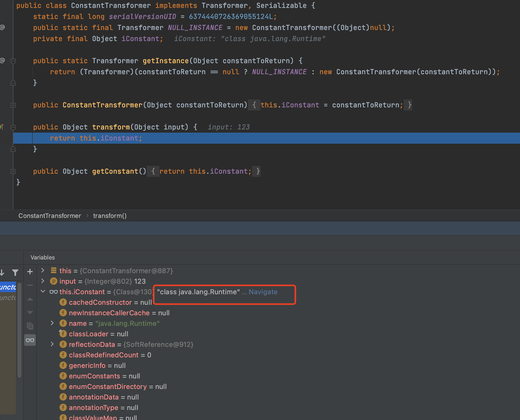Click the Navigate link for java.lang.Runtime
520x420 pixels.
(263, 292)
